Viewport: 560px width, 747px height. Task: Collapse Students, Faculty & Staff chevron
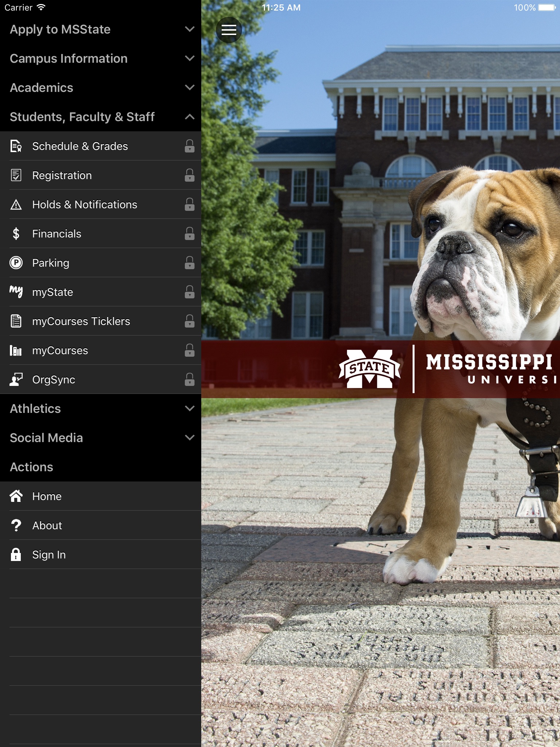190,117
